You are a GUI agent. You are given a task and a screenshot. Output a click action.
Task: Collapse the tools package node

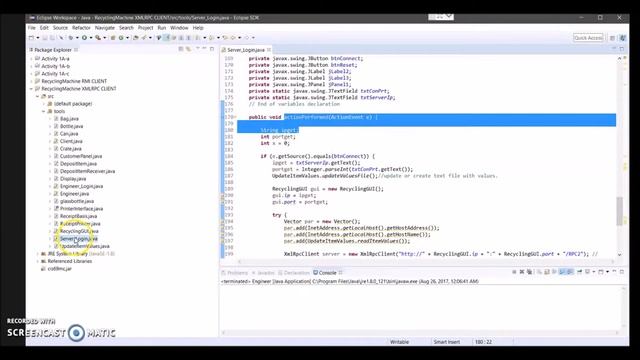pyautogui.click(x=43, y=111)
